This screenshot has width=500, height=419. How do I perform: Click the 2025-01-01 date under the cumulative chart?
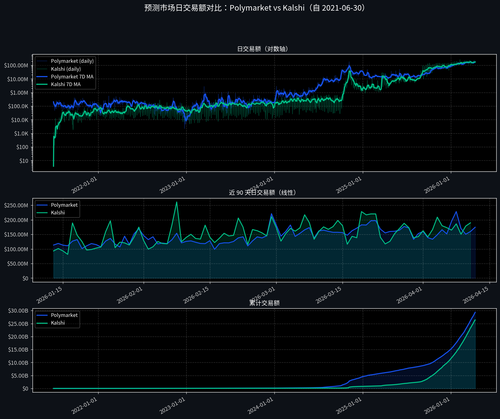coord(349,406)
